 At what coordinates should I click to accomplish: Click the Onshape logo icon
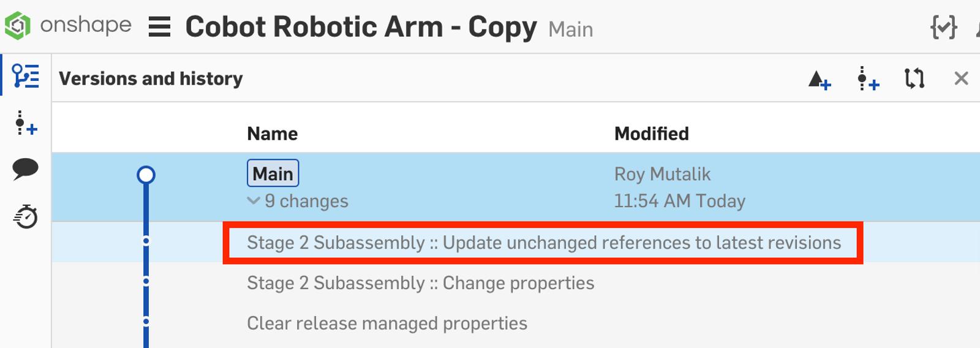point(18,26)
